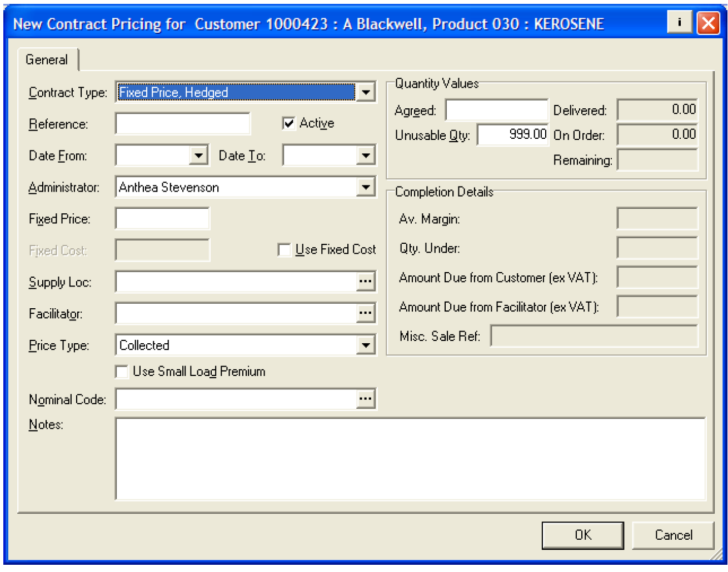
Task: Click inside the Notes text area
Action: (410, 459)
